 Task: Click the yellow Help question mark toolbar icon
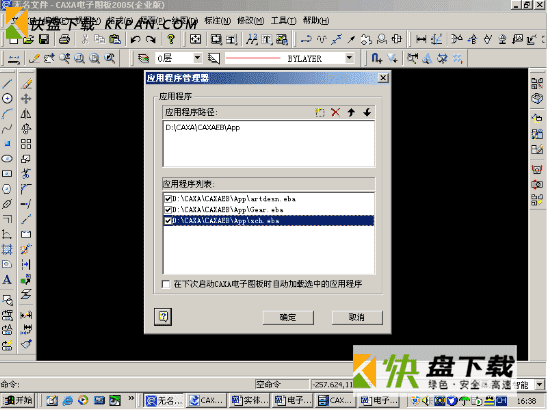click(171, 39)
